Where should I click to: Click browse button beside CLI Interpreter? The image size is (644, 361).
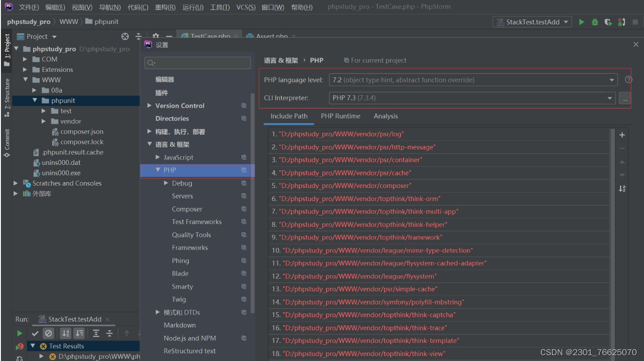point(625,98)
